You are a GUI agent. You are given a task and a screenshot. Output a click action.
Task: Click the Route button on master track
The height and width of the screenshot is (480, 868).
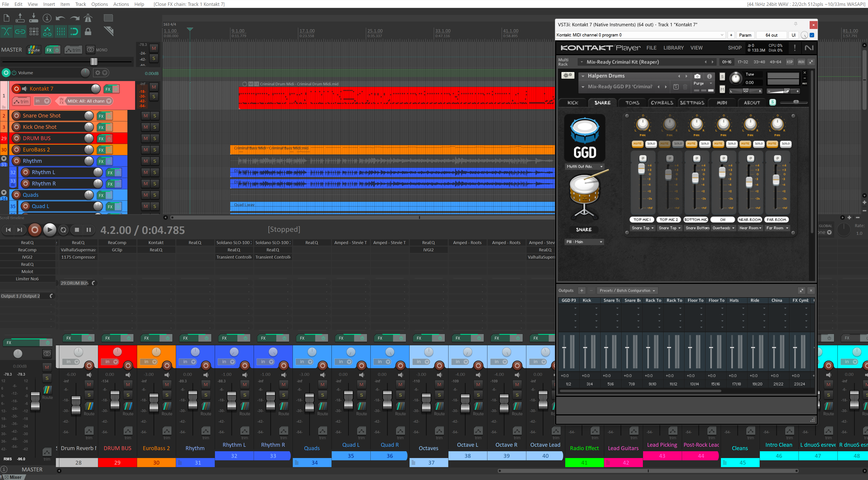[x=34, y=50]
